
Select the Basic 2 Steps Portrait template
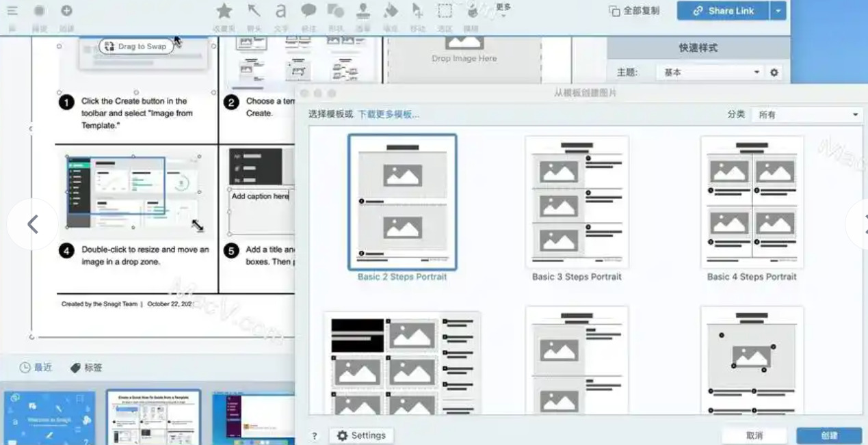coord(402,202)
